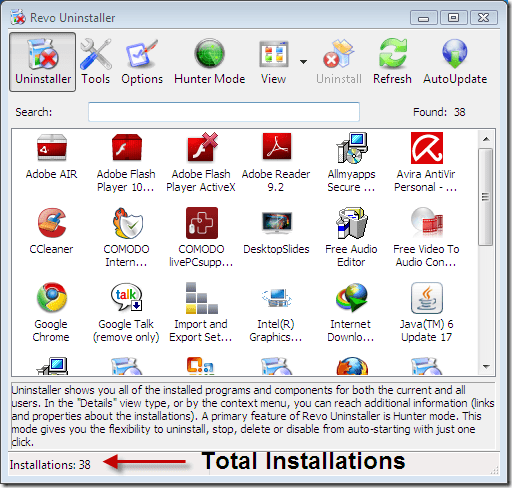Select the Uninstaller toolbar button

tap(43, 62)
